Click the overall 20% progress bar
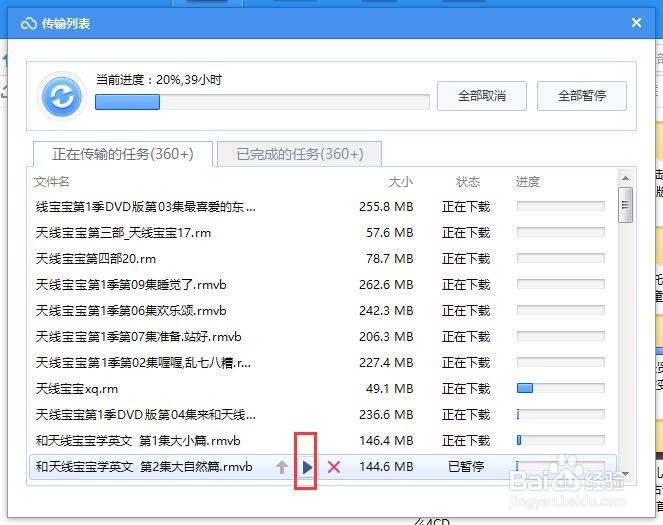 tap(262, 102)
